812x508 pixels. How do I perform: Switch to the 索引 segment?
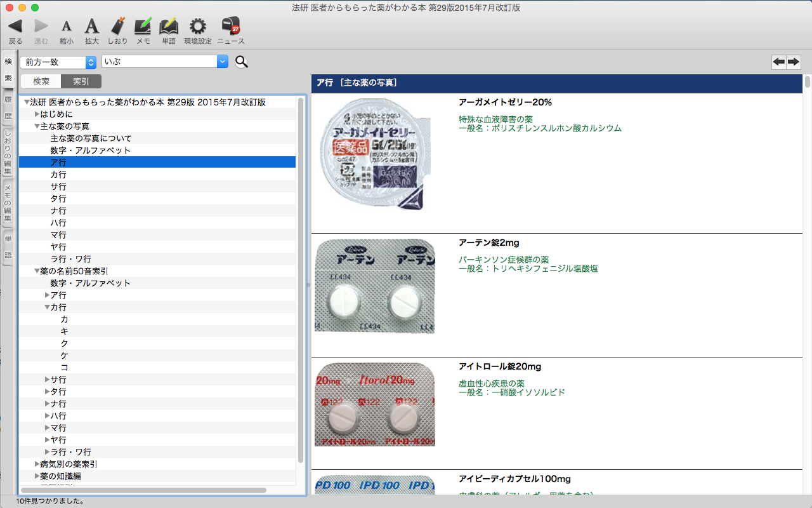point(81,81)
